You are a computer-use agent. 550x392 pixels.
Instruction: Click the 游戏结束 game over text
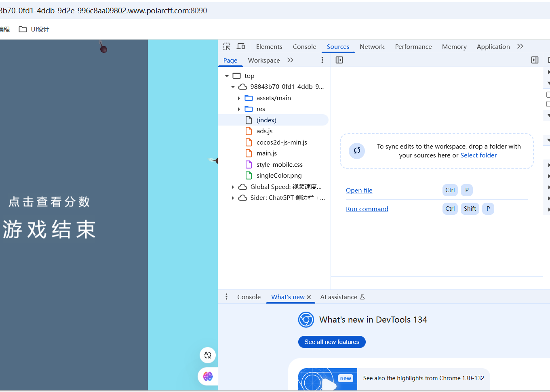49,229
